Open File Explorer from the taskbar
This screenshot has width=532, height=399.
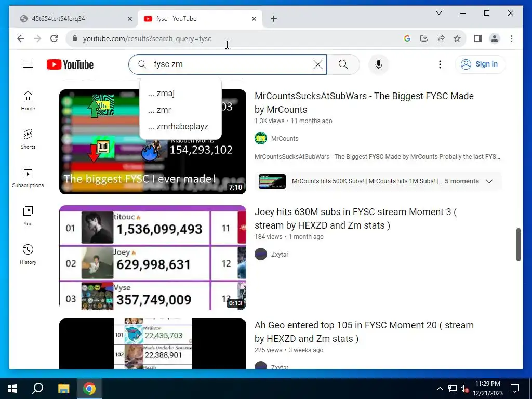63,389
